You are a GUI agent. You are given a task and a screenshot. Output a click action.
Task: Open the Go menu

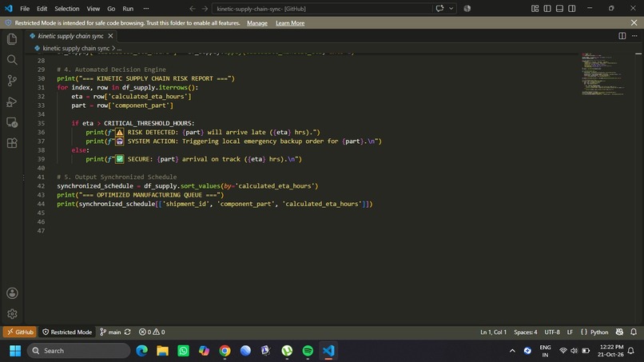111,9
